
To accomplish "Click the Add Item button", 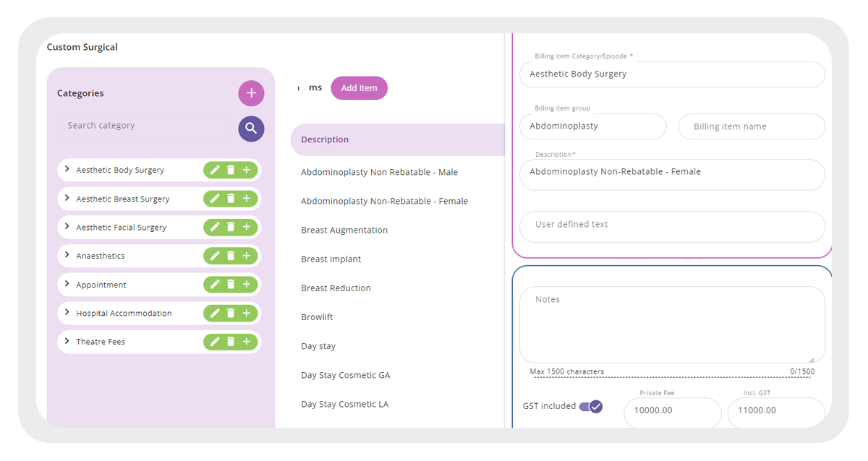I will pos(359,87).
